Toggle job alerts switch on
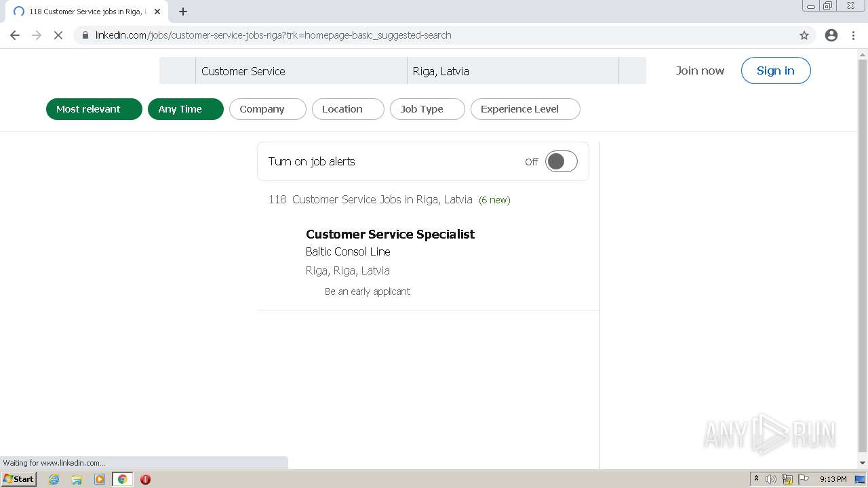The image size is (868, 488). tap(561, 161)
